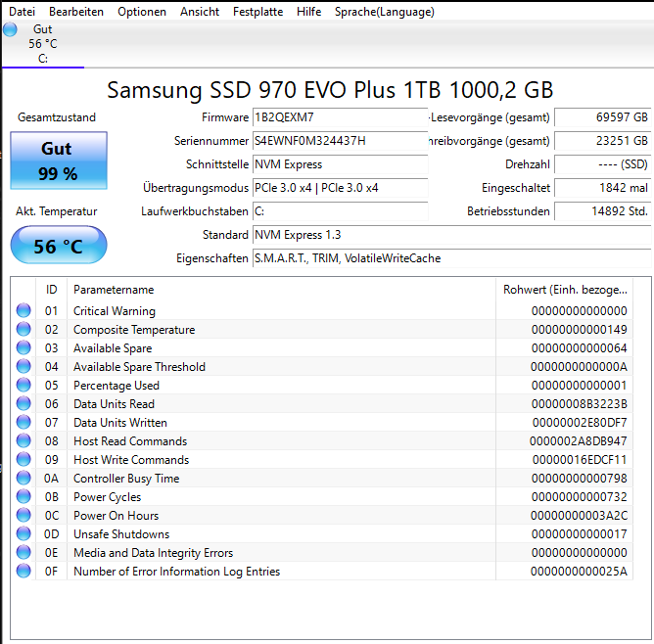
Task: Click the Lesevorgänge value 69597 GB
Action: point(602,117)
